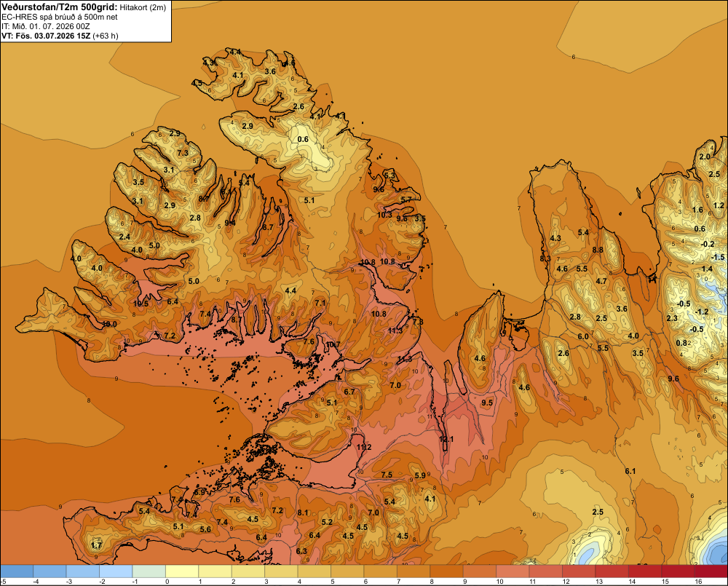Click the "12.1" temperature value on the map
The image size is (728, 586).
[x=446, y=439]
